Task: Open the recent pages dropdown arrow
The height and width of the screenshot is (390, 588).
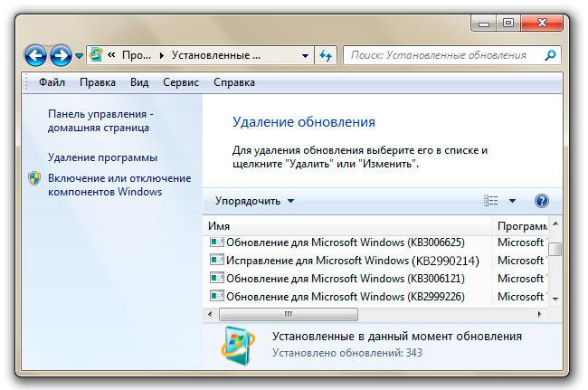Action: 79,56
